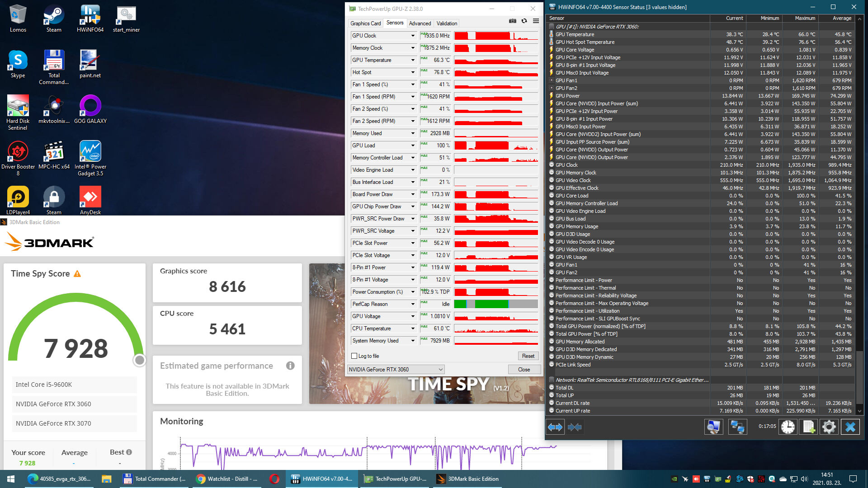Screen dimensions: 868x488
Task: Switch to the Advanced tab in GPU-Z
Action: click(x=420, y=23)
